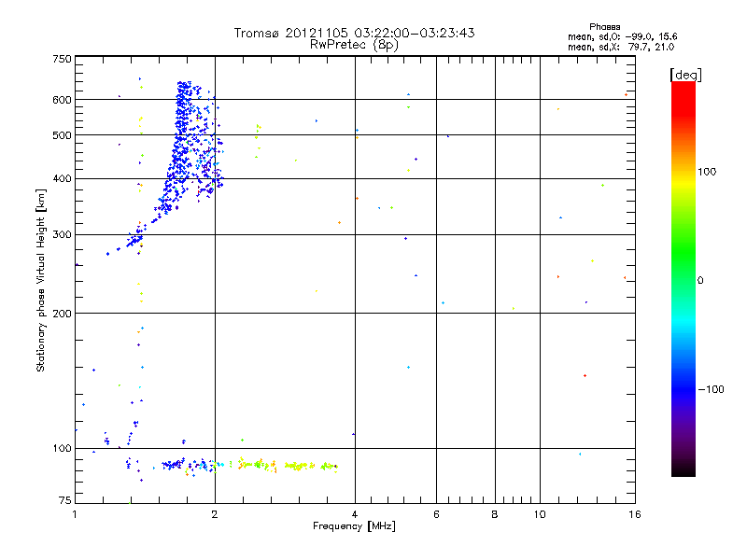Viewport: 747px width, 560px height.
Task: Click the x-axis tick label '2'
Action: click(x=215, y=514)
